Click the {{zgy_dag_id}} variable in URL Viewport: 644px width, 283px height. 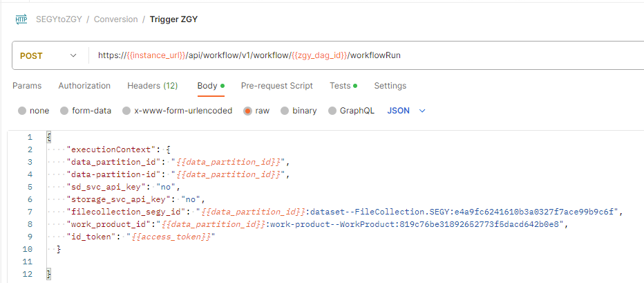coord(319,55)
